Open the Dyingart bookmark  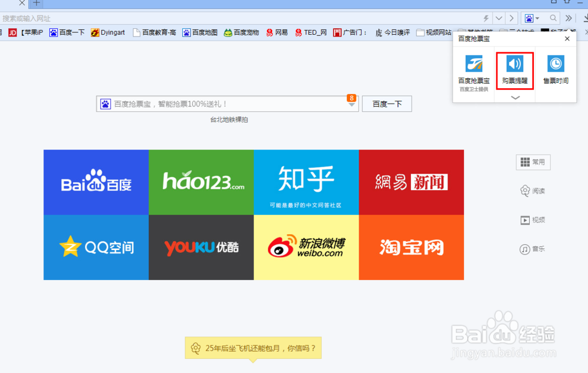(108, 32)
